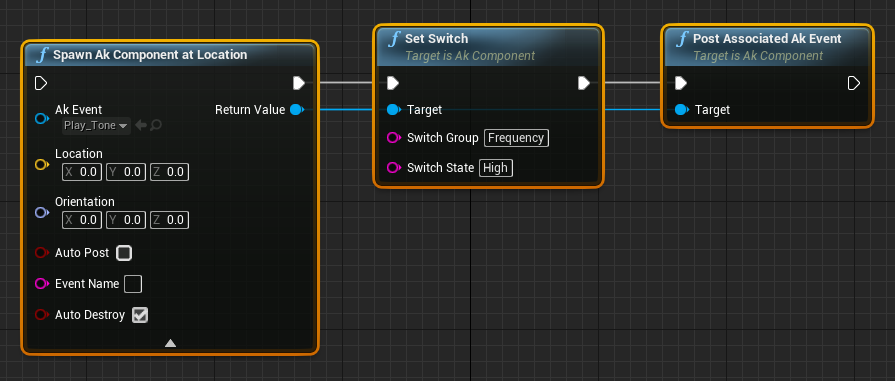The width and height of the screenshot is (895, 381).
Task: Open the Play_Tone Ak Event dropdown
Action: (x=96, y=126)
